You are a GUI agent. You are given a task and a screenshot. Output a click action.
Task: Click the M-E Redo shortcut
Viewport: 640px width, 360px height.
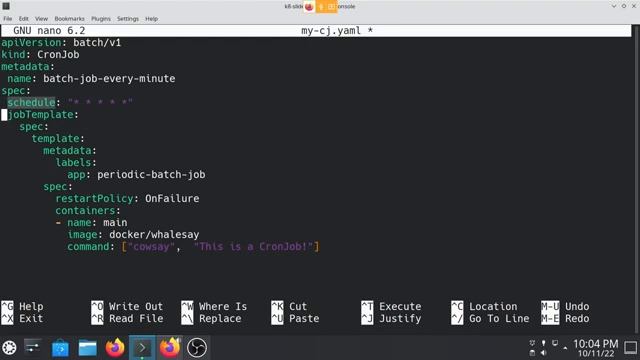coord(565,319)
